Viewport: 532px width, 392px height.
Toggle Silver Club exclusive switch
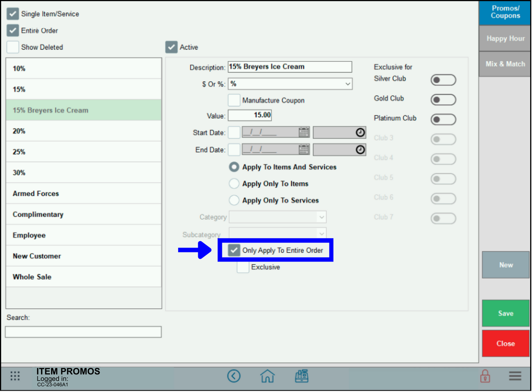[x=443, y=80]
